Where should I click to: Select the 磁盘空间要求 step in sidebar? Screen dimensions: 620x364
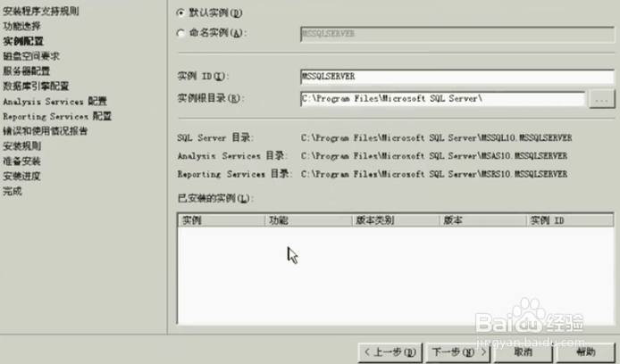pos(31,56)
